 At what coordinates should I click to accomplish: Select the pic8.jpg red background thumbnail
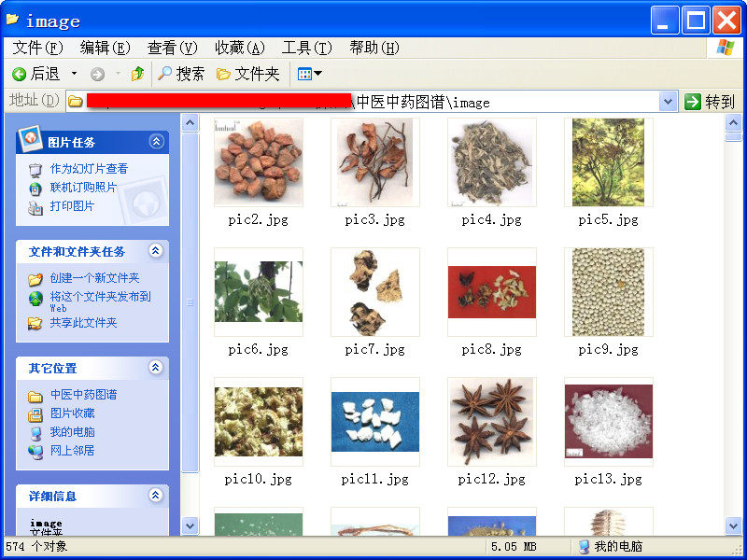[492, 292]
